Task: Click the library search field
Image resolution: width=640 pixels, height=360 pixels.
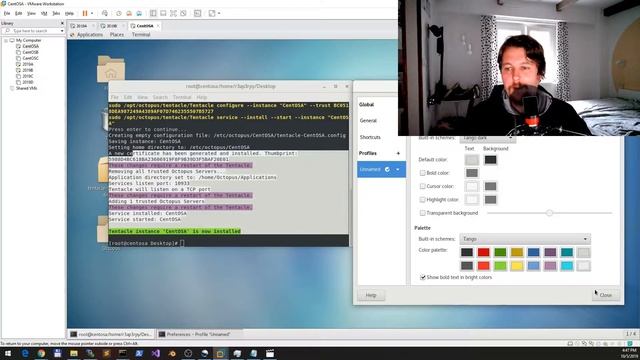Action: (x=34, y=31)
